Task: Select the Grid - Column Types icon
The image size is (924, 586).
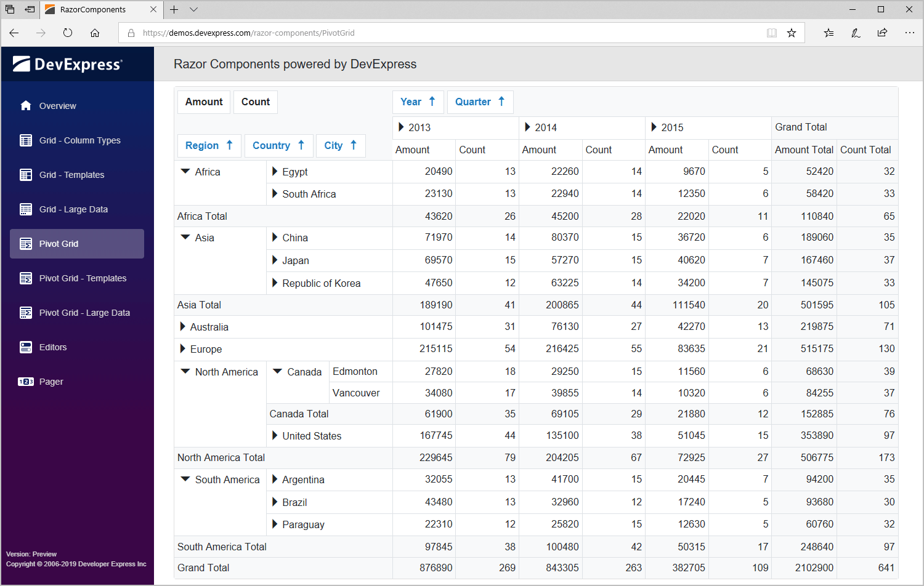Action: click(x=25, y=140)
